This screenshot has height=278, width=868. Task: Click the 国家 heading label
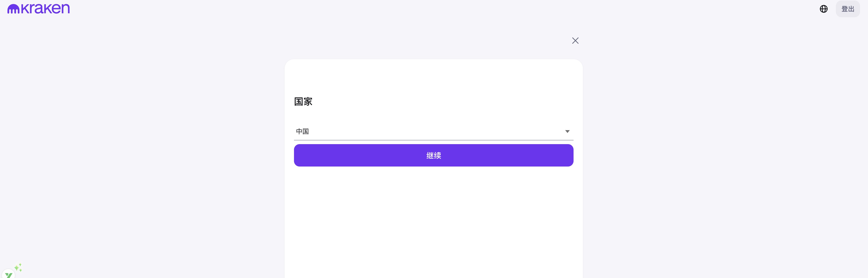click(x=303, y=101)
